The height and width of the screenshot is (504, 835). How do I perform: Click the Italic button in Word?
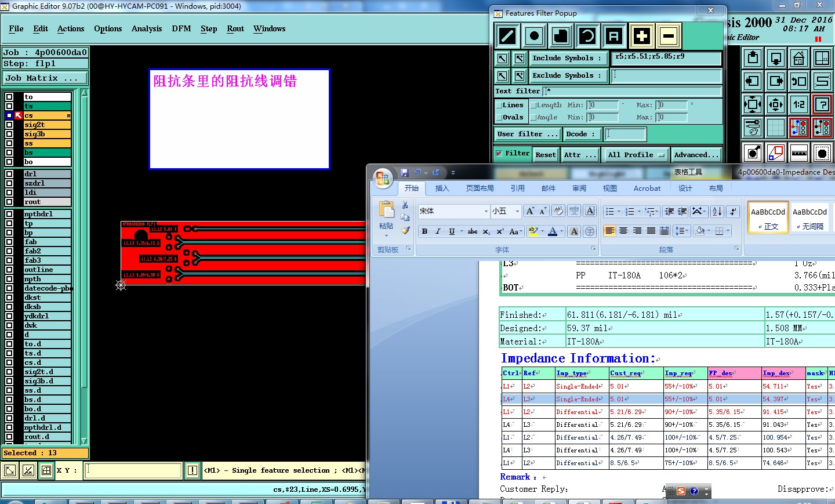pyautogui.click(x=438, y=231)
